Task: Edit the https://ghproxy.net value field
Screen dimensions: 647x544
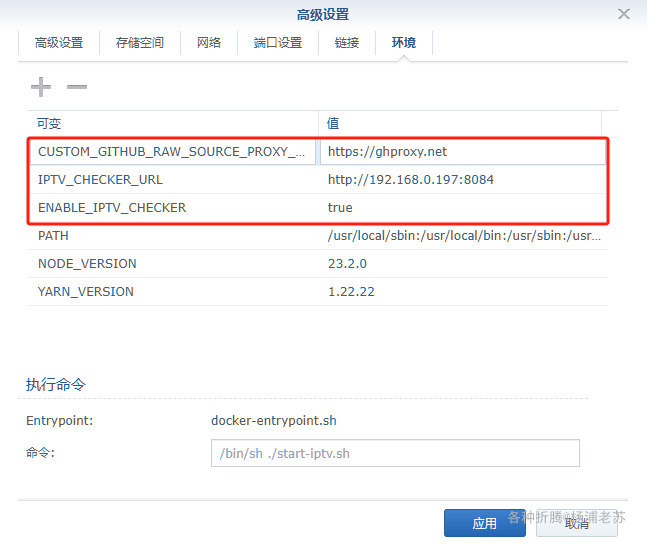Action: pos(463,152)
